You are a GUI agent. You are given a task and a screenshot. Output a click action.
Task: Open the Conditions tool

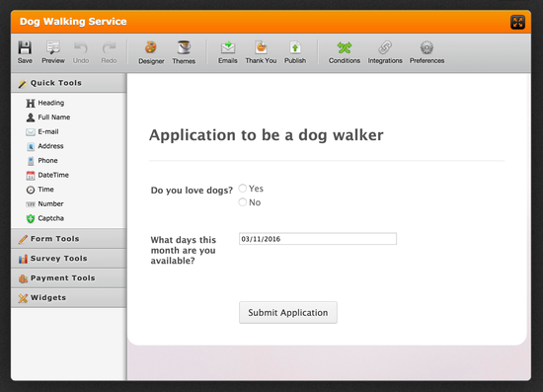coord(345,52)
